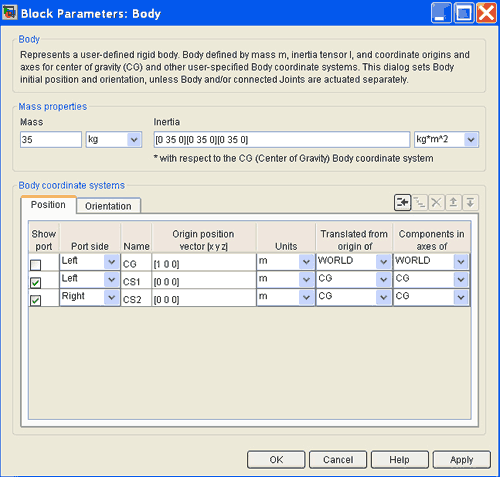
Task: Click the Apply button
Action: pyautogui.click(x=462, y=460)
